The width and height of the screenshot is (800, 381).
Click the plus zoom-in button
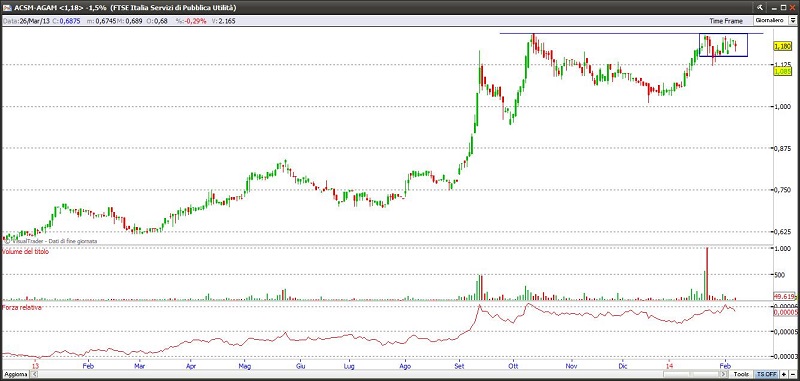784,374
